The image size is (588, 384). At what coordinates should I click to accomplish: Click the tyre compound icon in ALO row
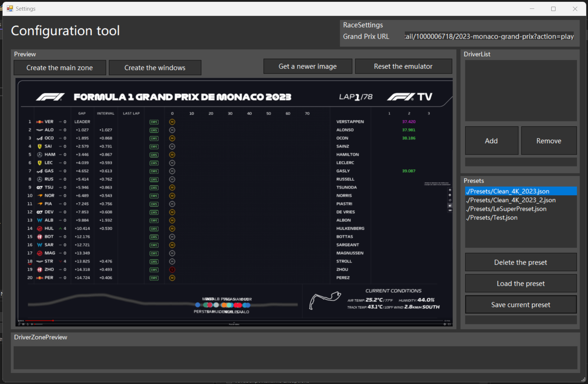[x=172, y=130]
